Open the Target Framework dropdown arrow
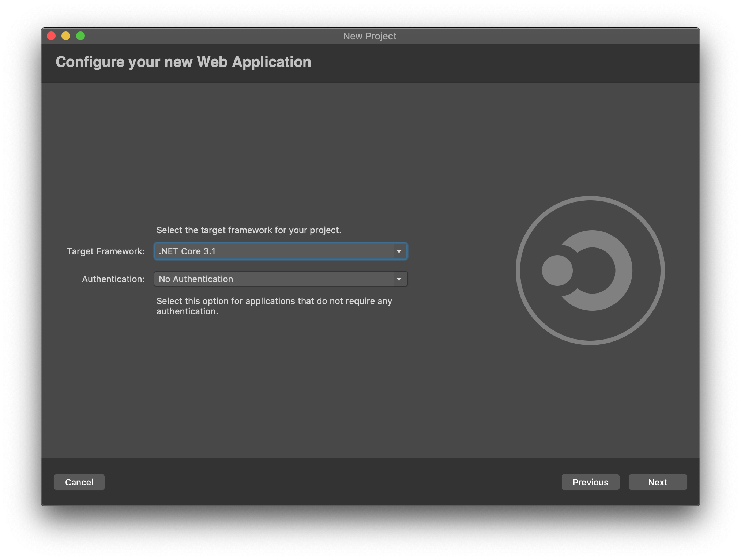 (x=399, y=251)
